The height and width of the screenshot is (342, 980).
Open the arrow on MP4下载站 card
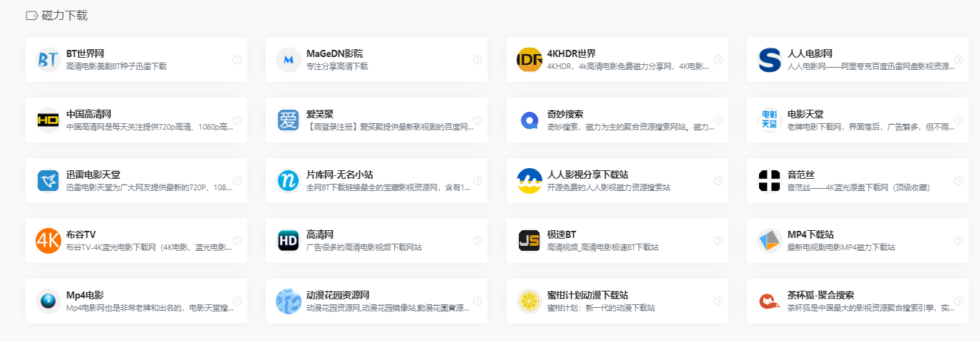tap(959, 241)
